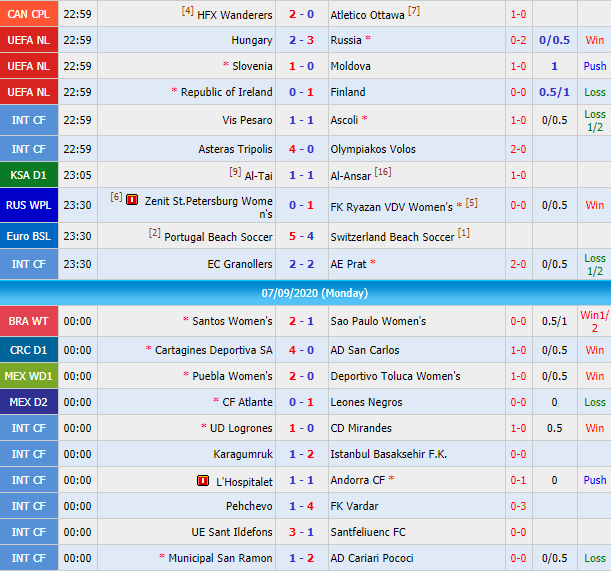The height and width of the screenshot is (571, 611).
Task: Open the Al-Tai team link
Action: [x=258, y=176]
